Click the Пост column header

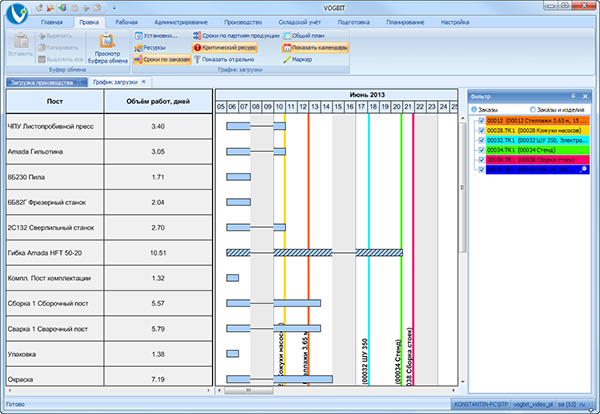[55, 101]
